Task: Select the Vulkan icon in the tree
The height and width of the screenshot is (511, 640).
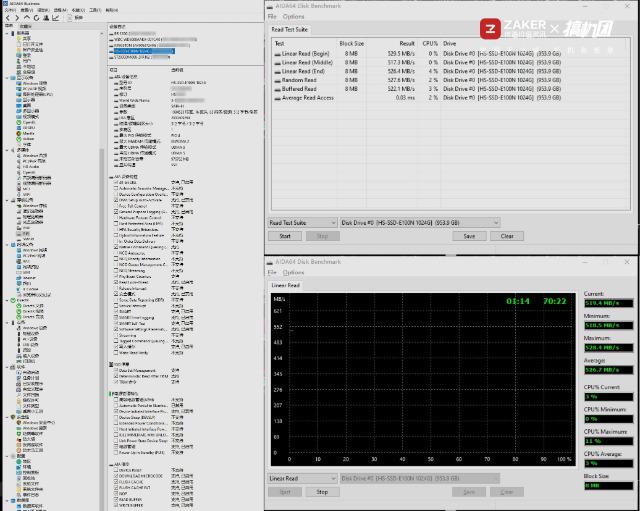Action: coord(19,139)
